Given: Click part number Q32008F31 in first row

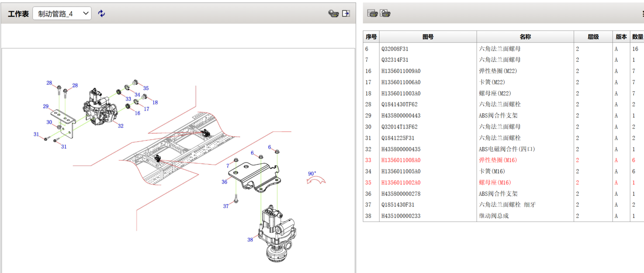Looking at the screenshot, I should pos(395,49).
